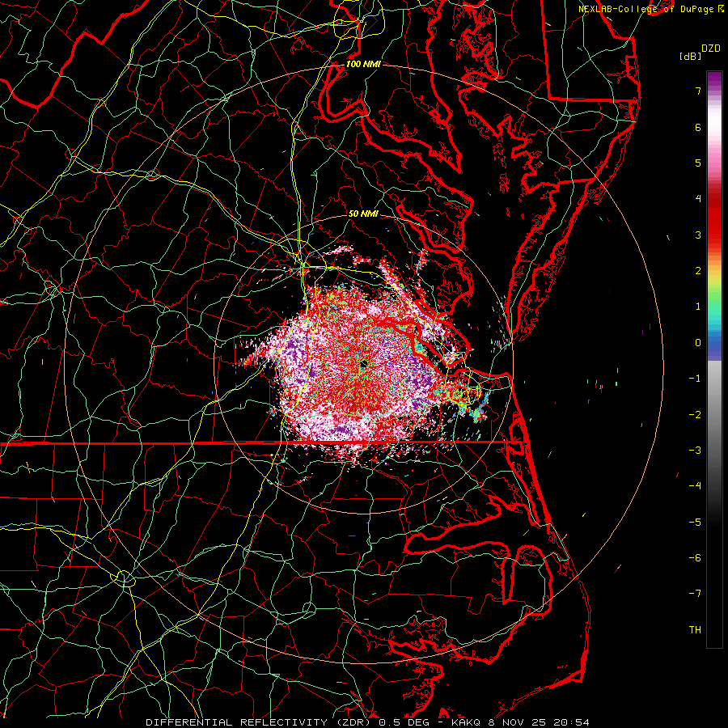
Task: Click the 4 dB scale label
Action: [x=698, y=199]
